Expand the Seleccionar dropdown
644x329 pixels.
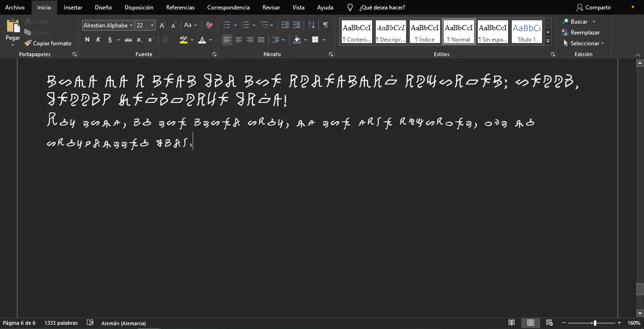click(x=584, y=43)
